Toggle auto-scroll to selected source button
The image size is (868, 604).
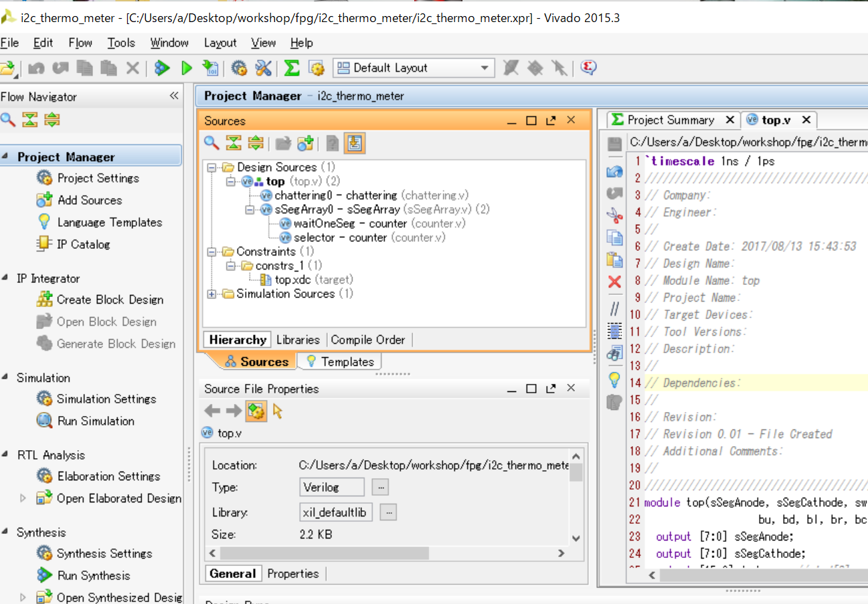tap(355, 142)
